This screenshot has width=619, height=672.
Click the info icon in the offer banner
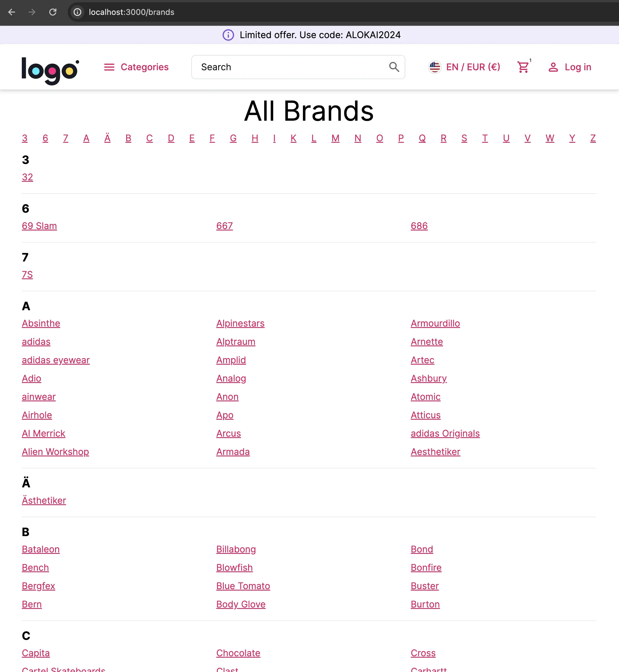(228, 35)
